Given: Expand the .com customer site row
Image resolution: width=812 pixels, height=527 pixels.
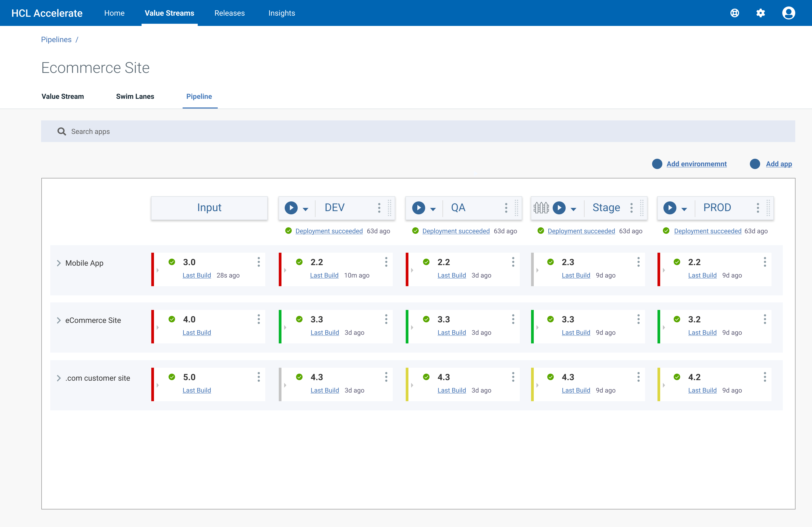Looking at the screenshot, I should (x=59, y=378).
